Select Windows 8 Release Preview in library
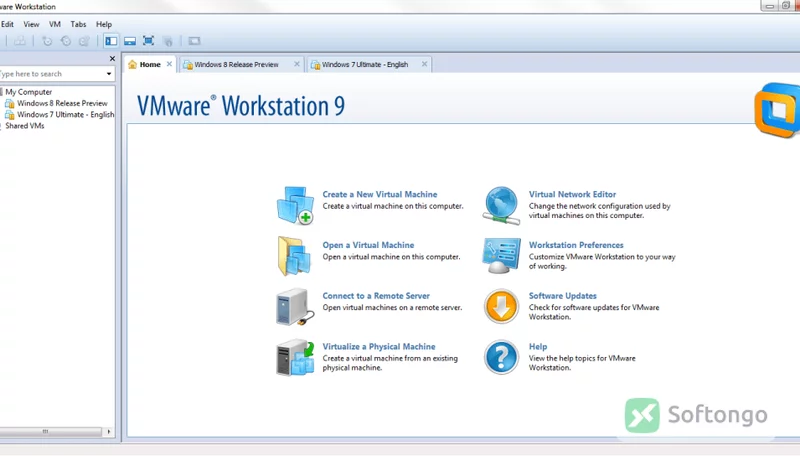The image size is (800, 456). coord(62,103)
